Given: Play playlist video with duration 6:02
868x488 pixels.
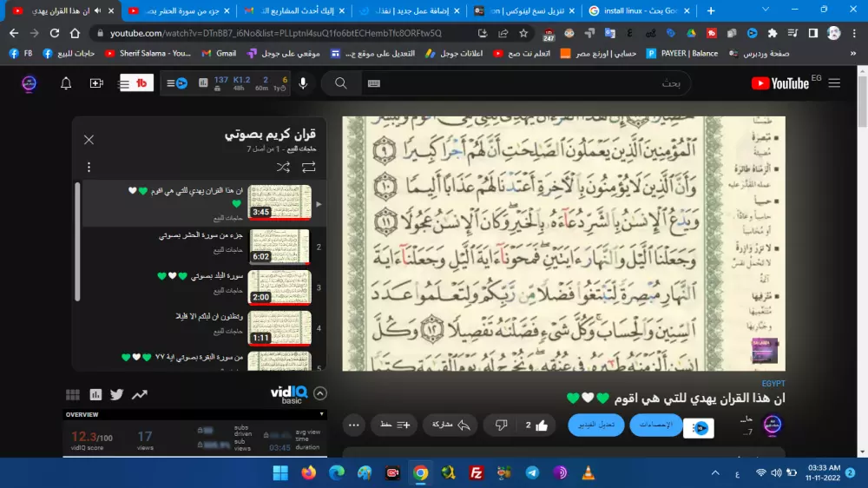Looking at the screenshot, I should tap(279, 246).
